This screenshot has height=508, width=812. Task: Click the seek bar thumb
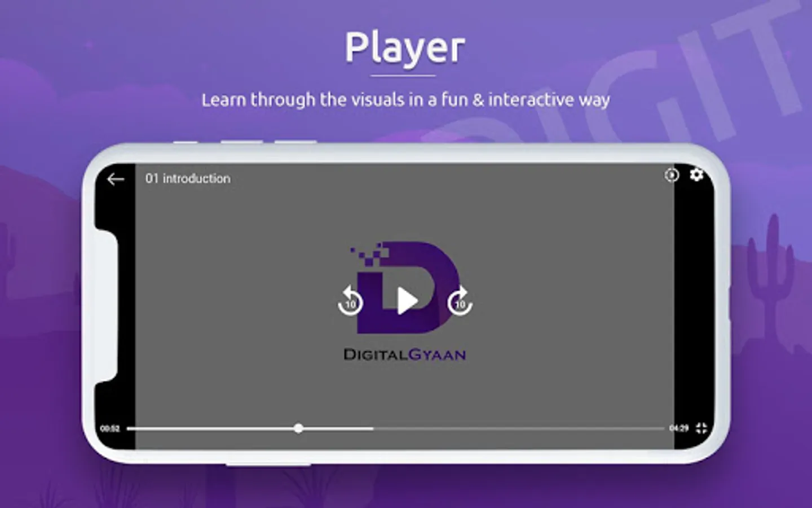pyautogui.click(x=298, y=428)
